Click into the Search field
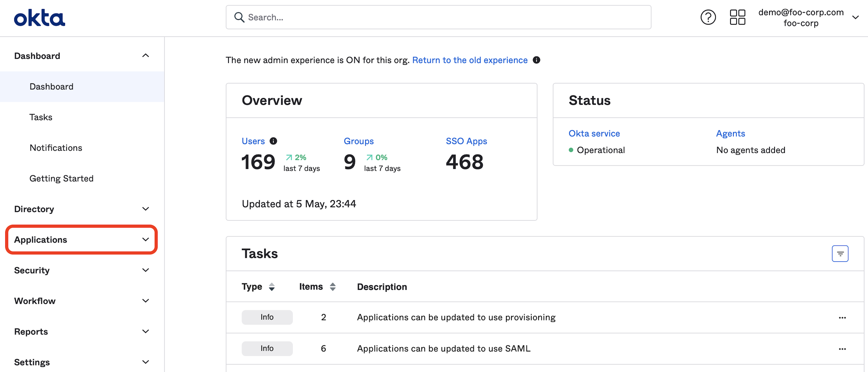Screen dimensions: 868x372 pyautogui.click(x=438, y=17)
